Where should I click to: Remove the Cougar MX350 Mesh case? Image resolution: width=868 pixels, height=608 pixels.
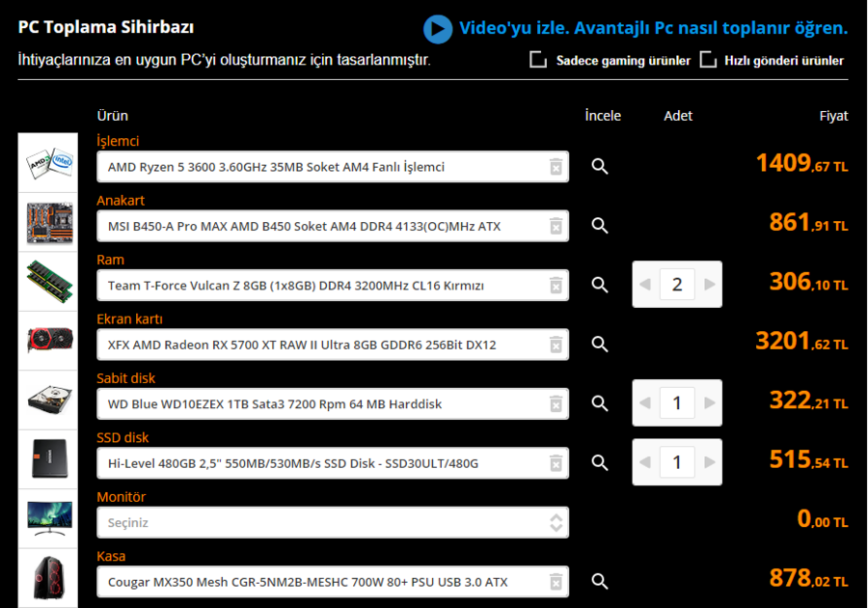click(556, 581)
